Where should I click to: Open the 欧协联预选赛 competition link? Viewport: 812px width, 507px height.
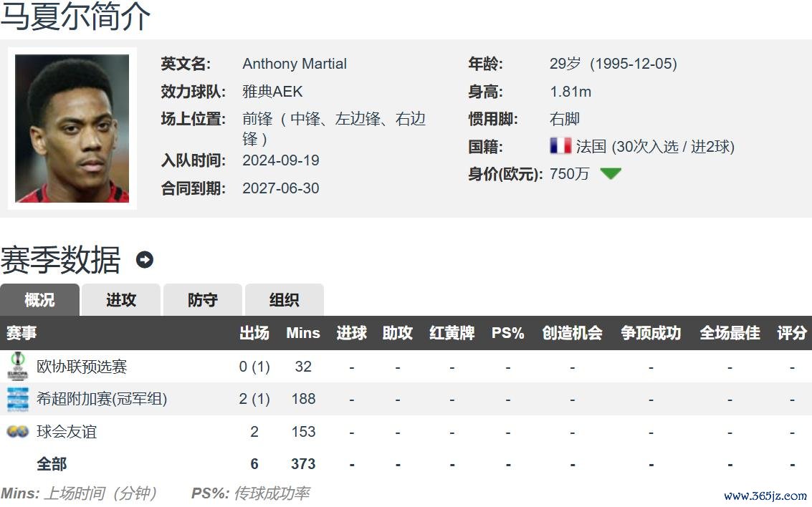pos(82,367)
